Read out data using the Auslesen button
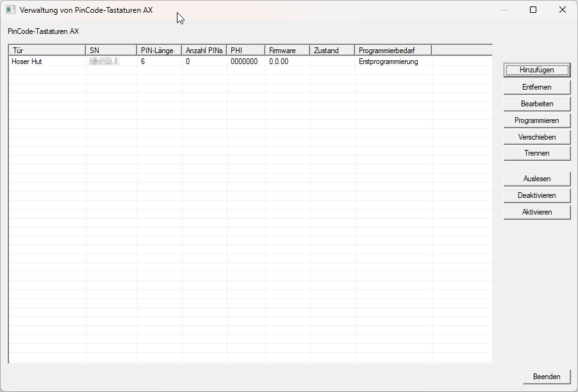This screenshot has width=578, height=392. [536, 179]
